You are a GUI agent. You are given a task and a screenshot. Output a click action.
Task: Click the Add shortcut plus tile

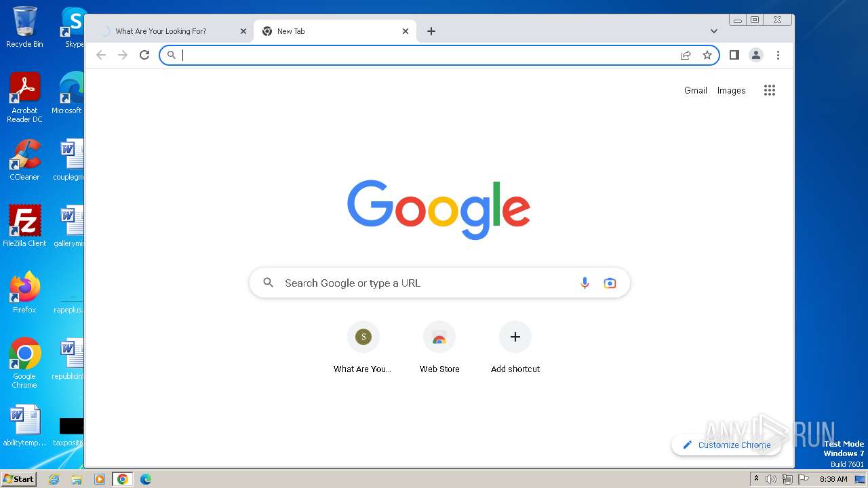[x=515, y=348]
